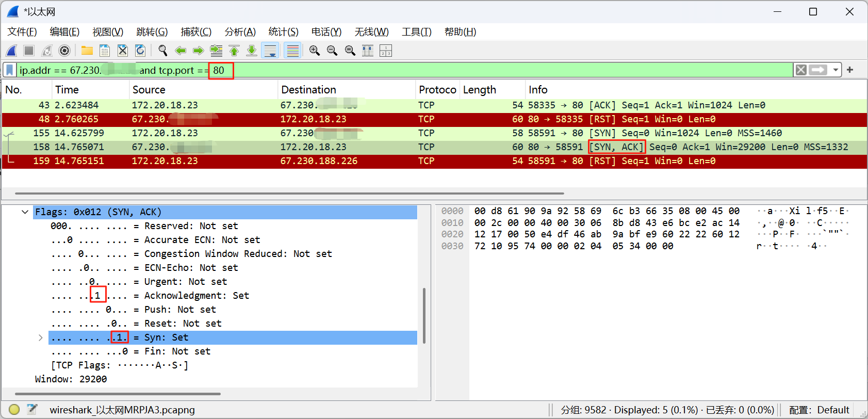This screenshot has height=419, width=868.
Task: Toggle auto-scroll during live capture
Action: point(270,51)
